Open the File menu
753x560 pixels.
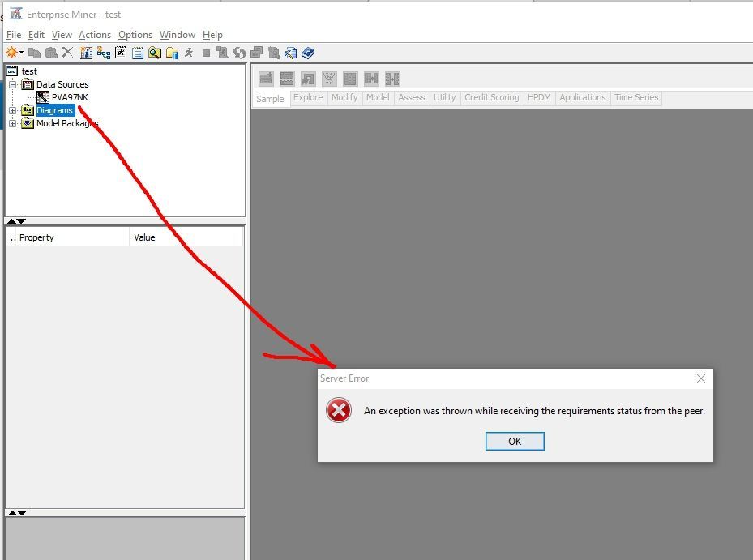pyautogui.click(x=14, y=35)
